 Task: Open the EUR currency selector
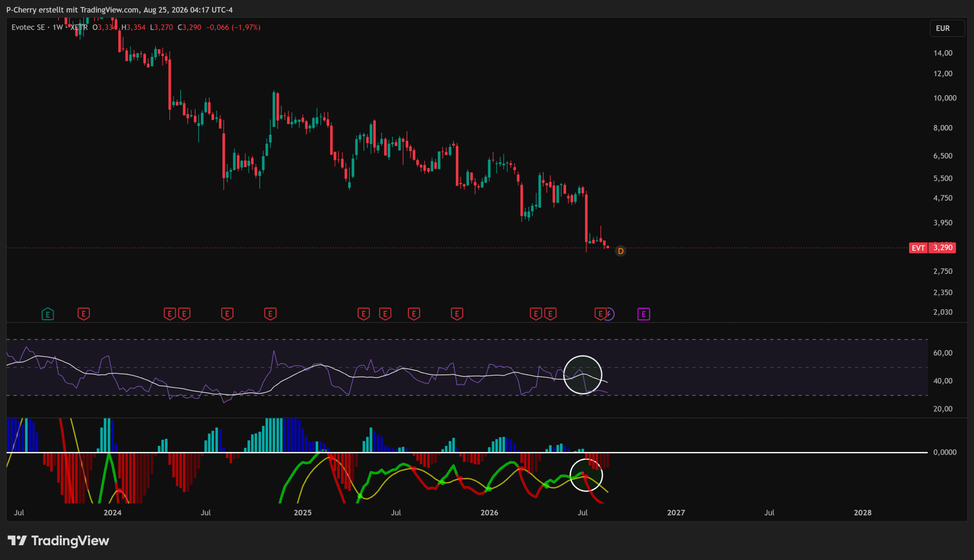(947, 28)
